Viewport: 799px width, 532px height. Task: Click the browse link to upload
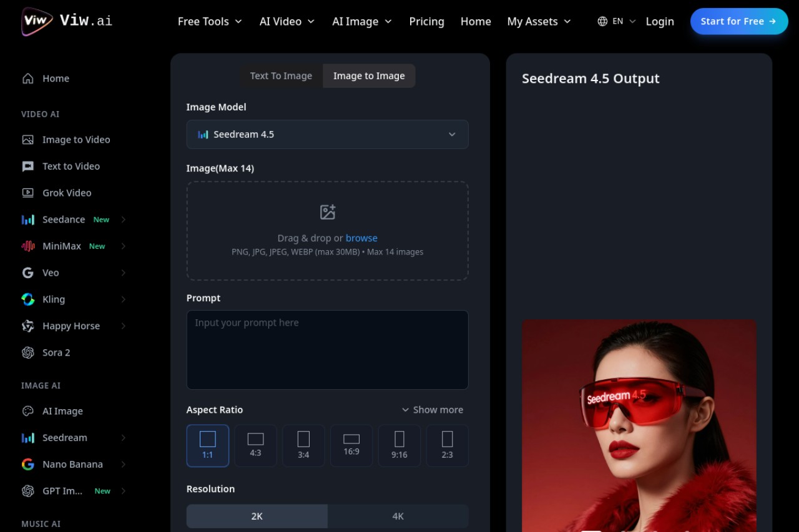(x=361, y=238)
